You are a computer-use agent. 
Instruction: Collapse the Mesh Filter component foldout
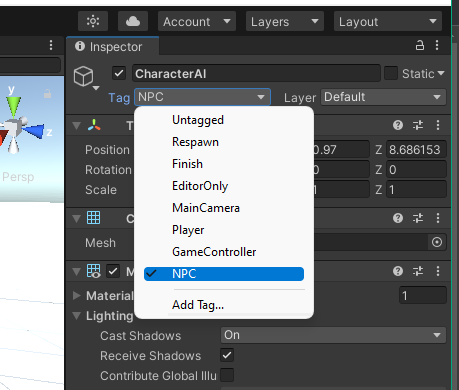77,218
